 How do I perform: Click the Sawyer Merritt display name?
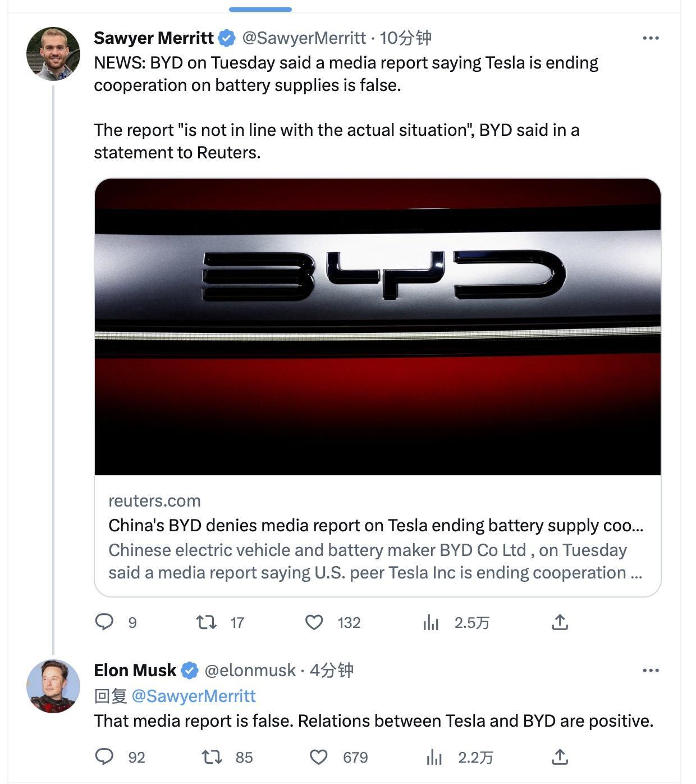coord(153,38)
